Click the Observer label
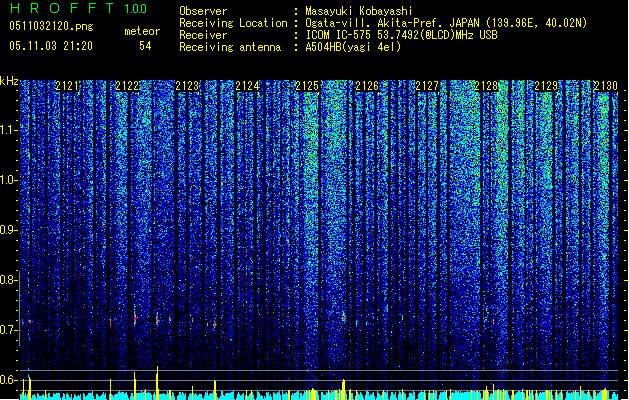This screenshot has height=400, width=629. point(203,11)
